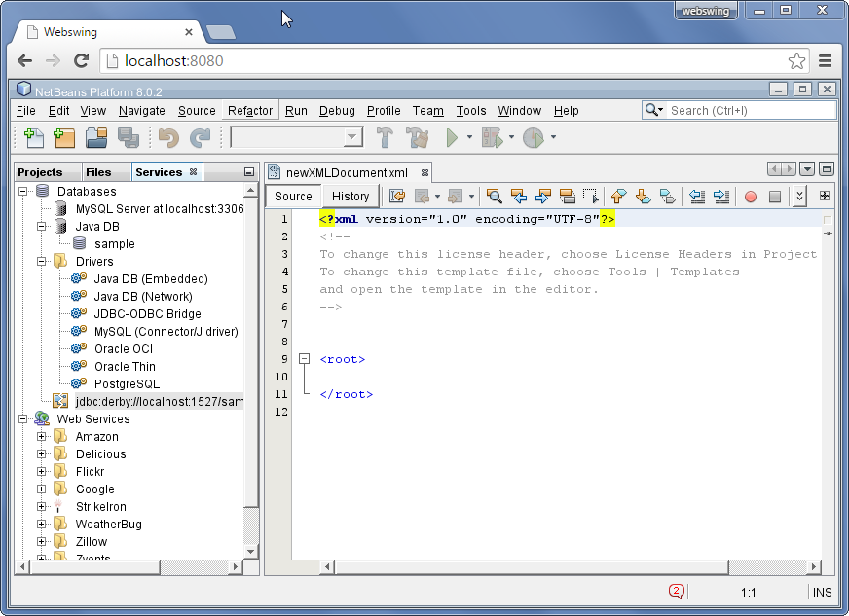Image resolution: width=849 pixels, height=616 pixels.
Task: Click the Find Selection magnifier icon
Action: pyautogui.click(x=494, y=197)
